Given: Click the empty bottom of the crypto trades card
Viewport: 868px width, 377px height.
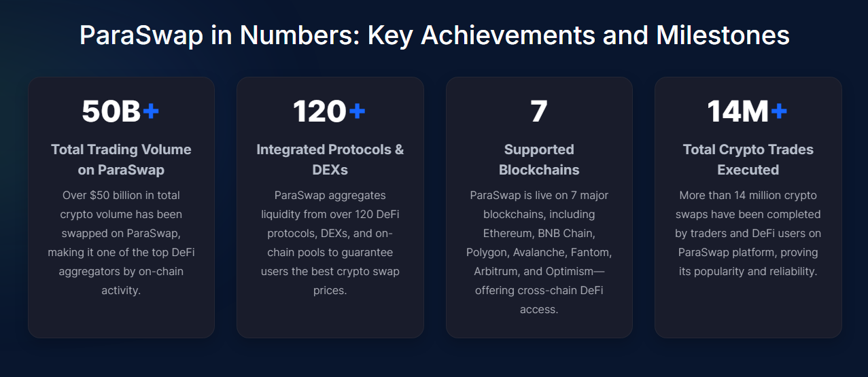Looking at the screenshot, I should pos(748,309).
